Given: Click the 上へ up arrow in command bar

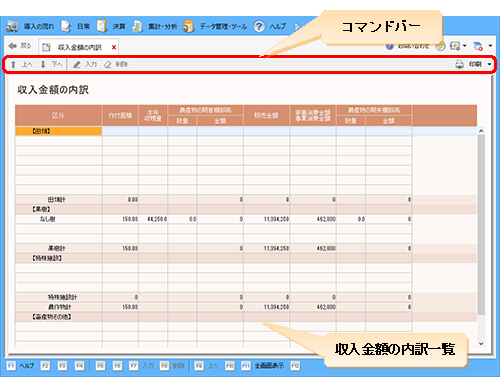Looking at the screenshot, I should click(x=13, y=64).
